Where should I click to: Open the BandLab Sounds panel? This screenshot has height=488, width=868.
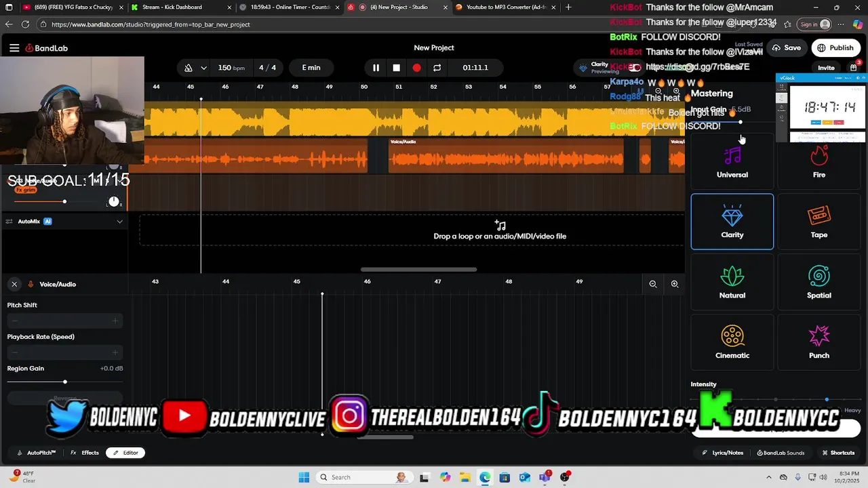pyautogui.click(x=781, y=453)
